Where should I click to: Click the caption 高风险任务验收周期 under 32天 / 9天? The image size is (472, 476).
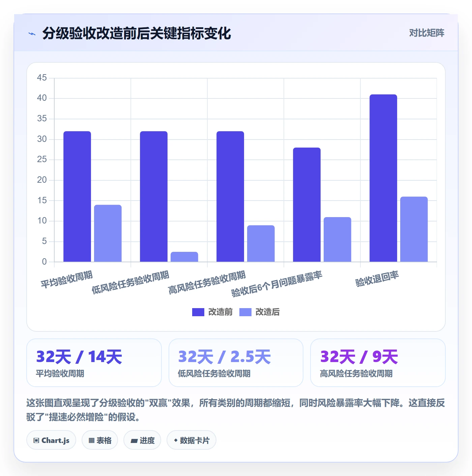click(x=356, y=374)
